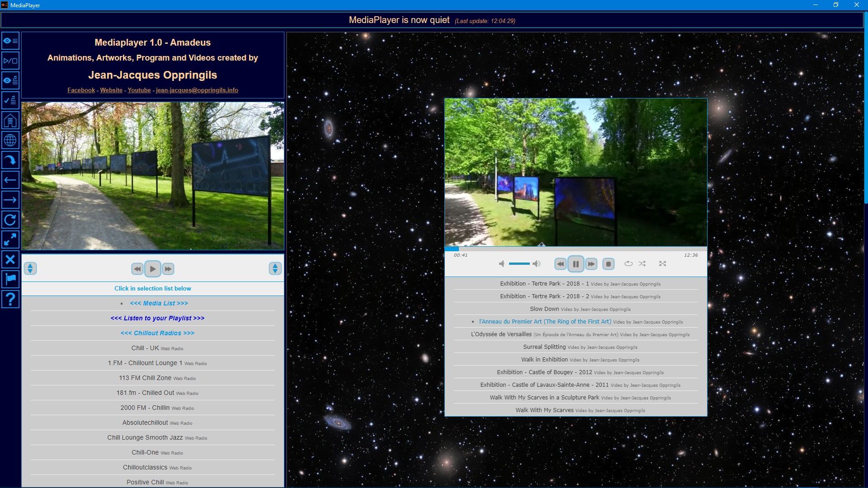Image resolution: width=868 pixels, height=488 pixels.
Task: Toggle repeat loop in video player
Action: pyautogui.click(x=628, y=264)
